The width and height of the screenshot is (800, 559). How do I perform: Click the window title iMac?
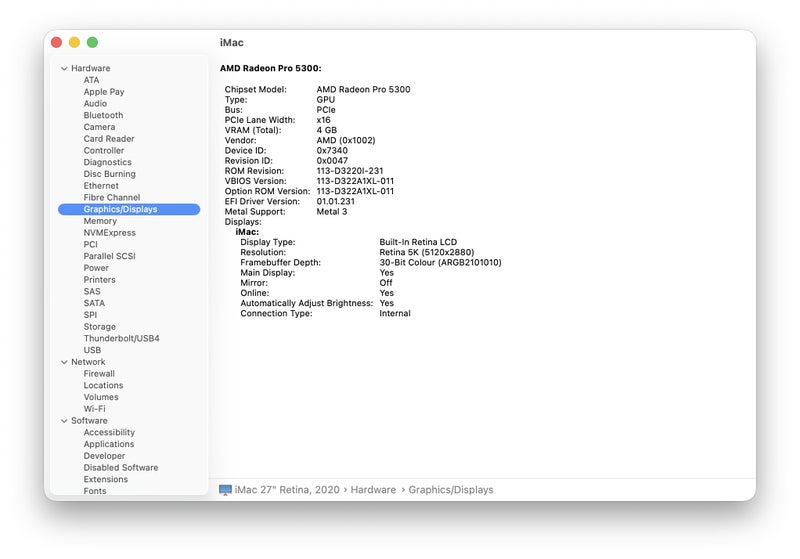[x=232, y=43]
